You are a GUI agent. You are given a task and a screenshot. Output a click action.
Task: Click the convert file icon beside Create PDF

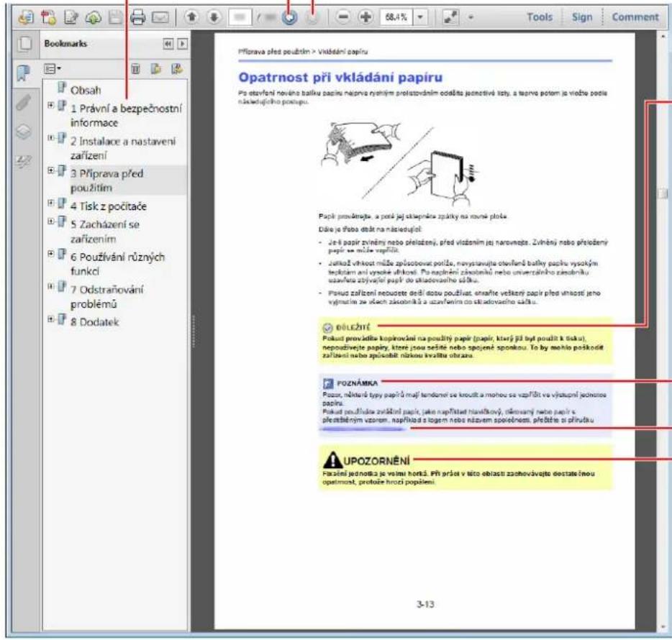[x=48, y=17]
